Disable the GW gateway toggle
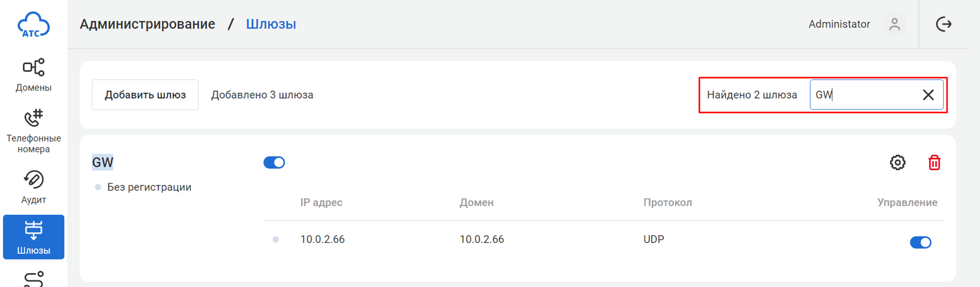Viewport: 980px width, 287px height. pos(274,163)
